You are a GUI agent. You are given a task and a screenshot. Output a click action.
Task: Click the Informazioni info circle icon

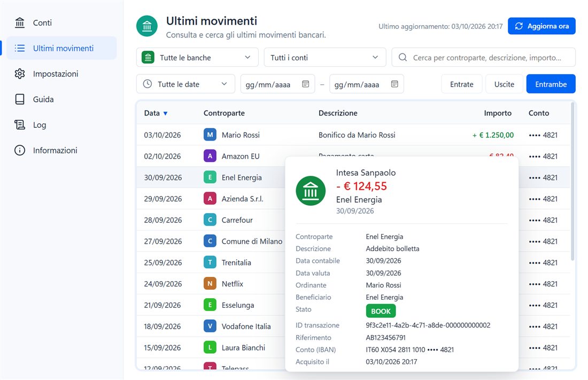19,150
